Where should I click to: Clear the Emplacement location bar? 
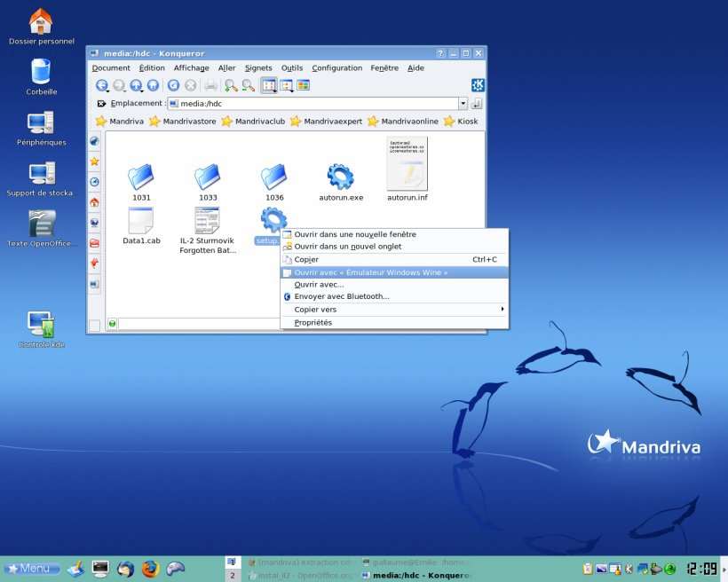click(x=100, y=104)
